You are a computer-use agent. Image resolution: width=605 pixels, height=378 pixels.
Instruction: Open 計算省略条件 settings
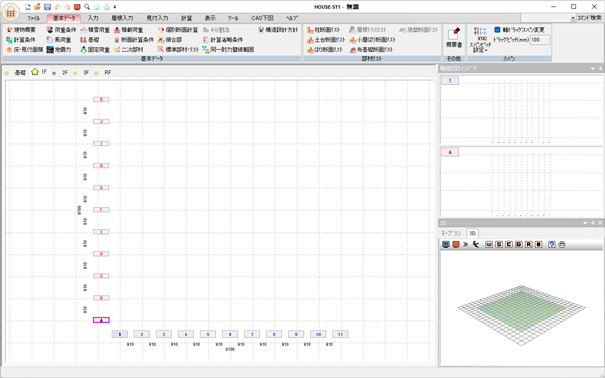[x=223, y=40]
